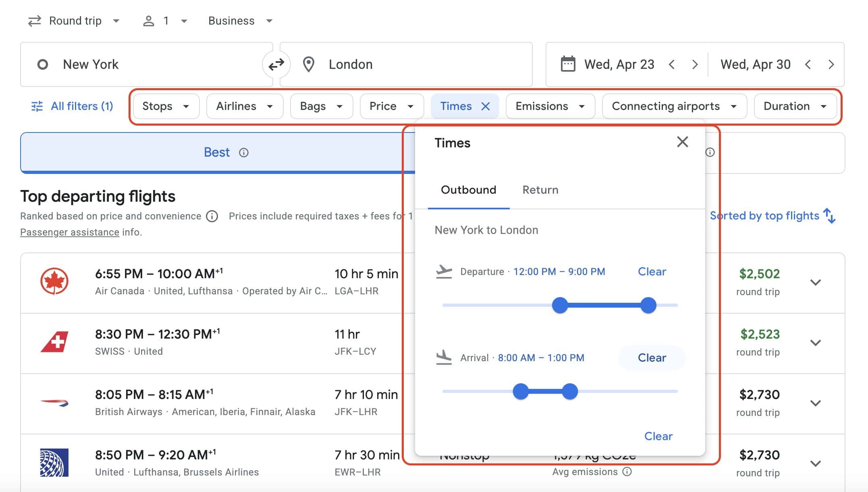Go to the next departure date after Apr 23
Viewport: 868px width, 492px height.
click(695, 64)
